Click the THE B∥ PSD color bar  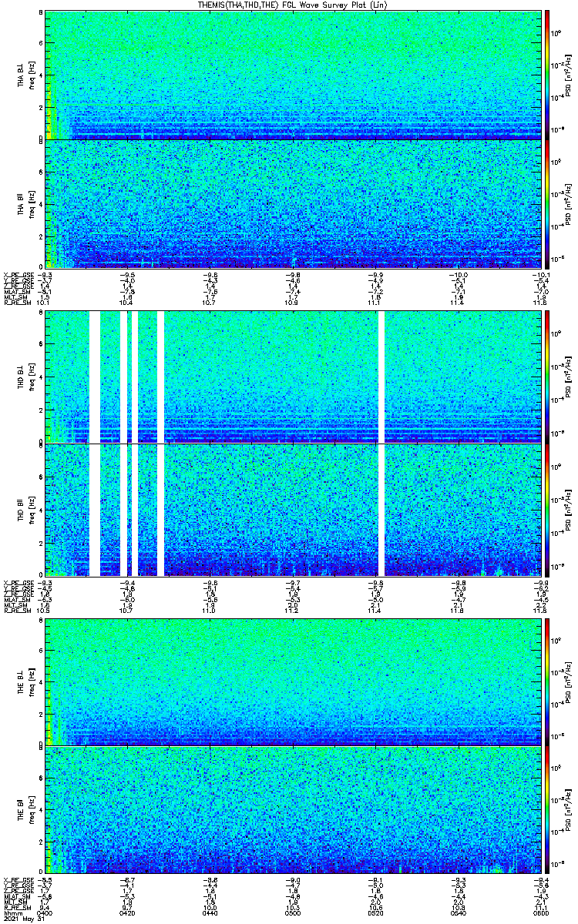(x=547, y=809)
